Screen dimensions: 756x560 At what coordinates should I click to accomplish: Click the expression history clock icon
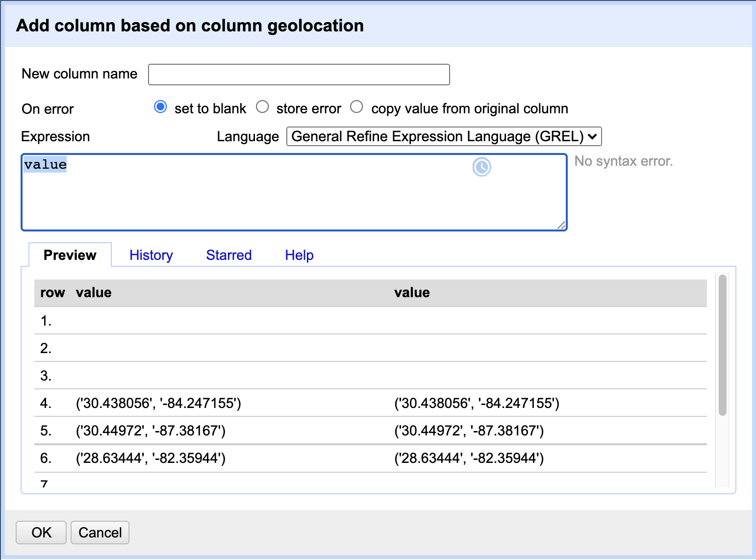(481, 167)
